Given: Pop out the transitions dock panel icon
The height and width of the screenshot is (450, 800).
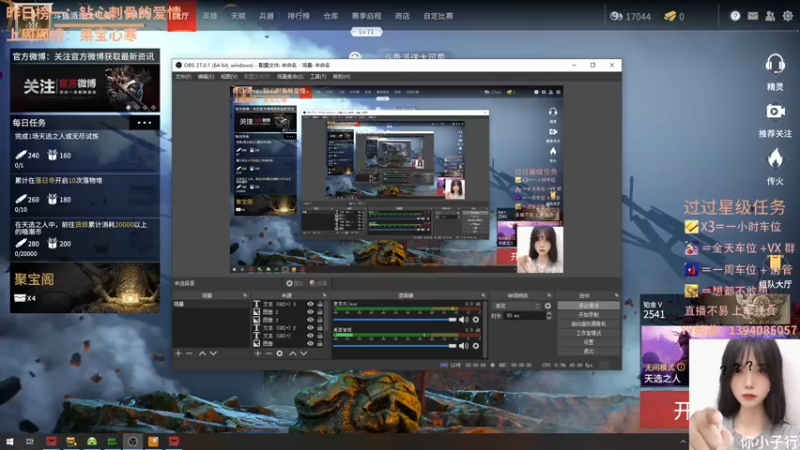Looking at the screenshot, I should (x=549, y=295).
